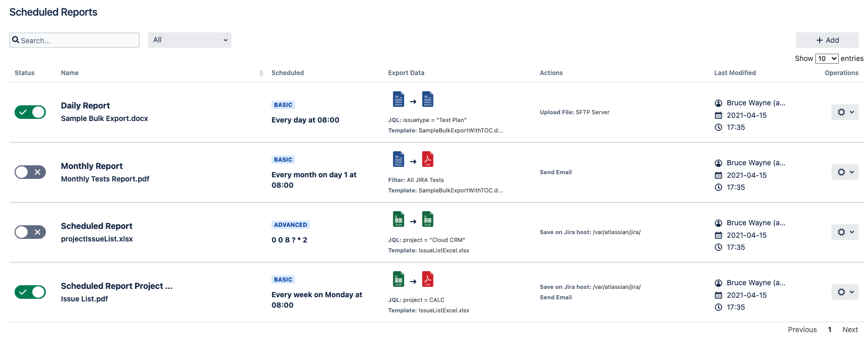Disable the Daily Report schedule toggle

(x=30, y=112)
